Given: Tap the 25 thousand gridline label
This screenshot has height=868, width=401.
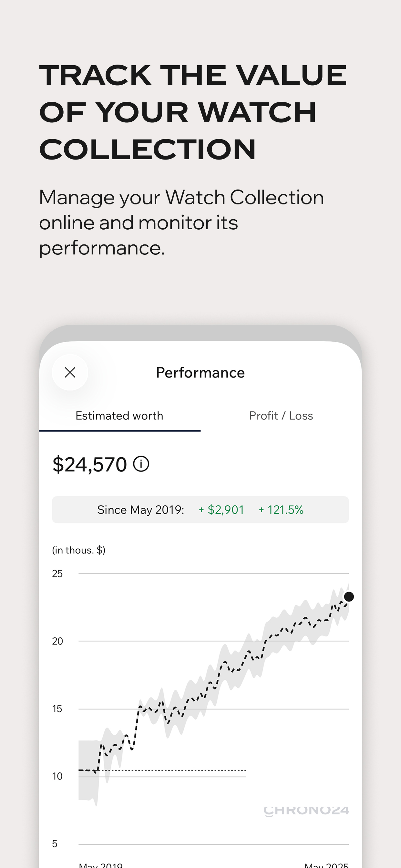Looking at the screenshot, I should [57, 573].
